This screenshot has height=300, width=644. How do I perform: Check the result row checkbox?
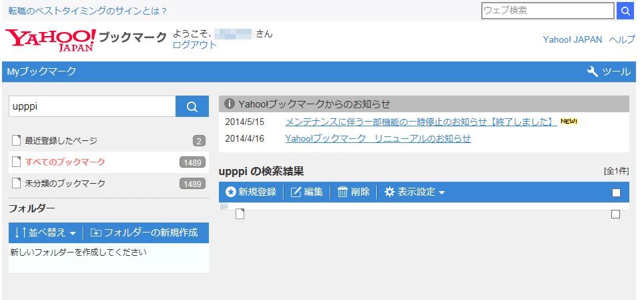pos(615,214)
